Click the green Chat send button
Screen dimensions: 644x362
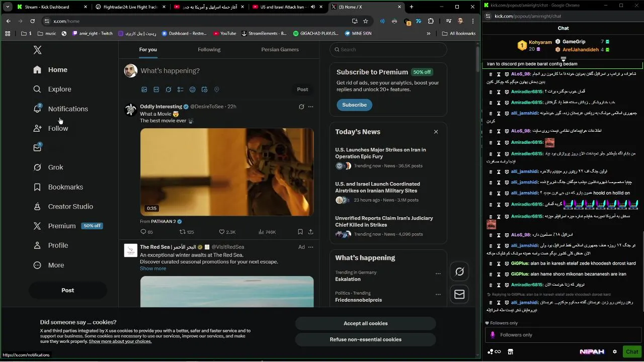coord(632,351)
